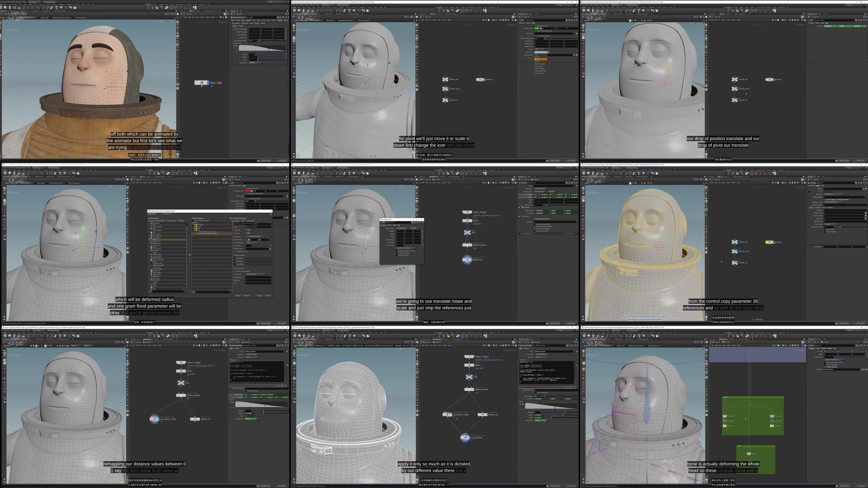
Task: Click Constraints field in 'bone is actually' frame
Action: 841,370
